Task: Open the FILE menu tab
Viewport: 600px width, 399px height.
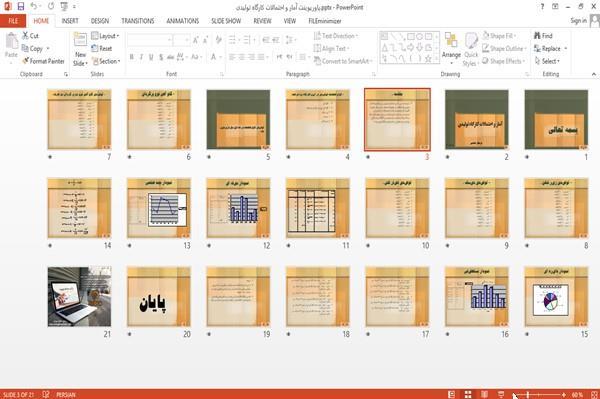Action: pos(13,21)
